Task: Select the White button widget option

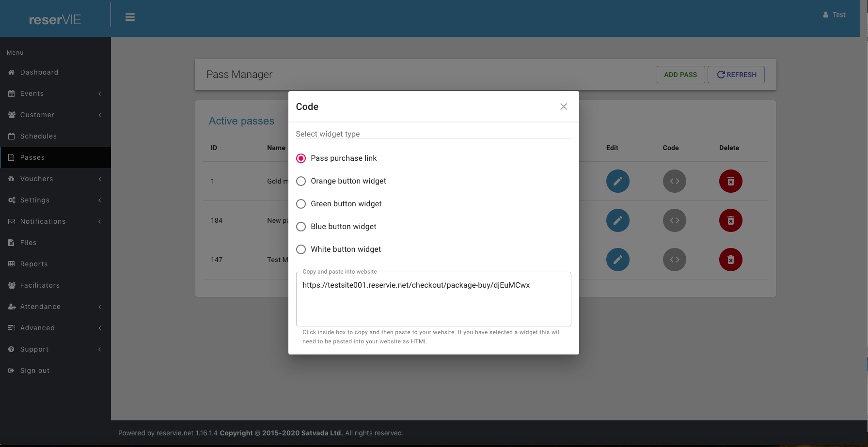Action: point(300,249)
